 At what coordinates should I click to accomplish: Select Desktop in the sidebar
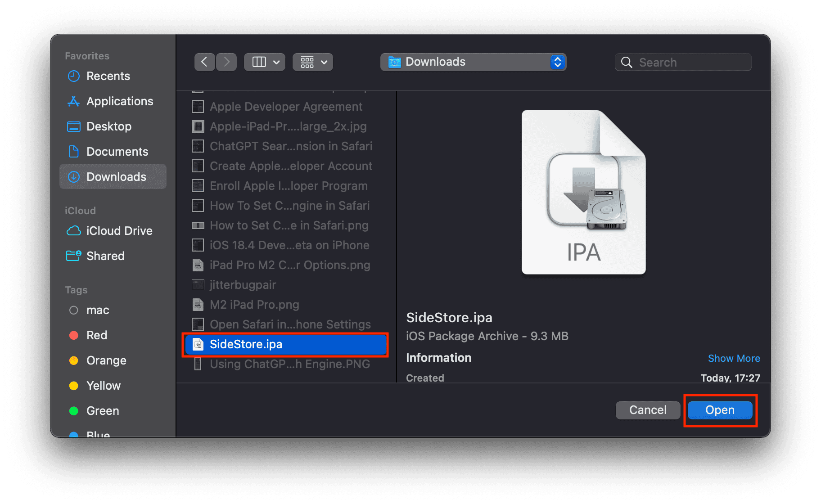point(109,126)
